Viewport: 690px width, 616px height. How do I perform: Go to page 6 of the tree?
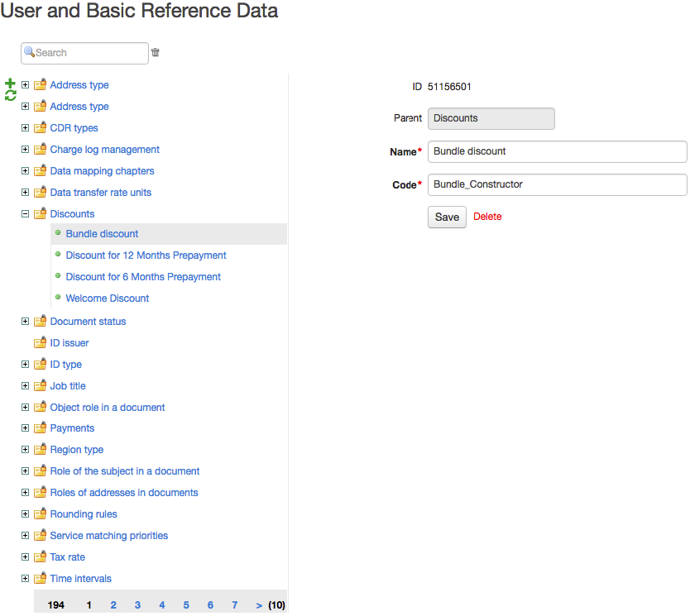(x=210, y=605)
